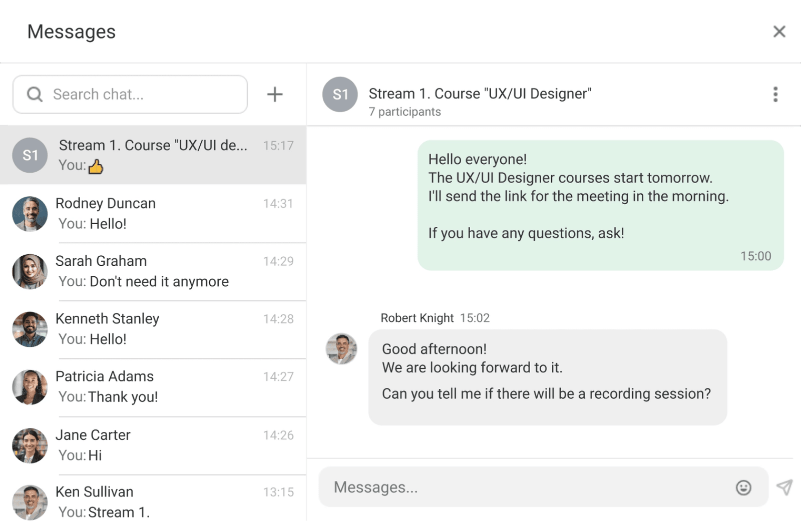Select the Jane Carter conversation
The width and height of the screenshot is (801, 532).
(x=150, y=445)
